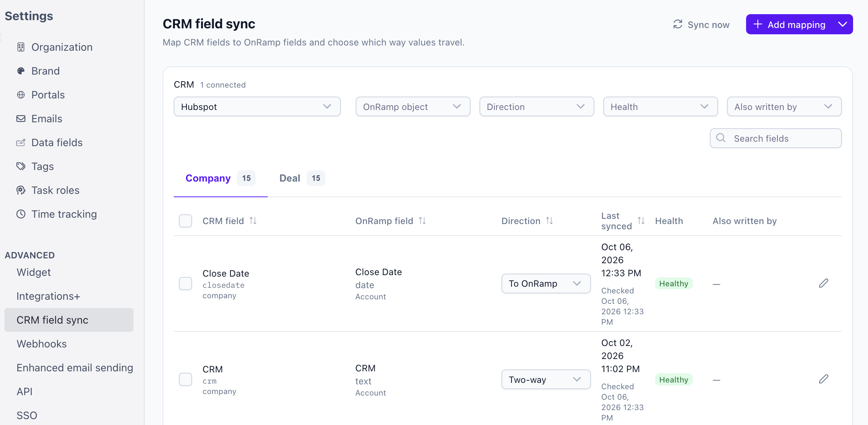The width and height of the screenshot is (868, 425).
Task: Click the search magnifier icon
Action: pyautogui.click(x=721, y=138)
